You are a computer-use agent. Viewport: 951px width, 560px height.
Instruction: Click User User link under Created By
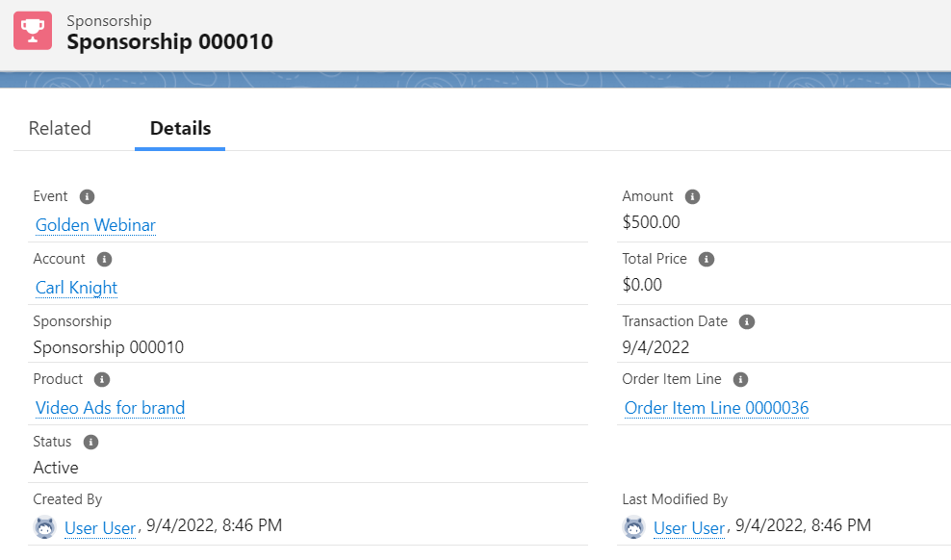tap(100, 527)
